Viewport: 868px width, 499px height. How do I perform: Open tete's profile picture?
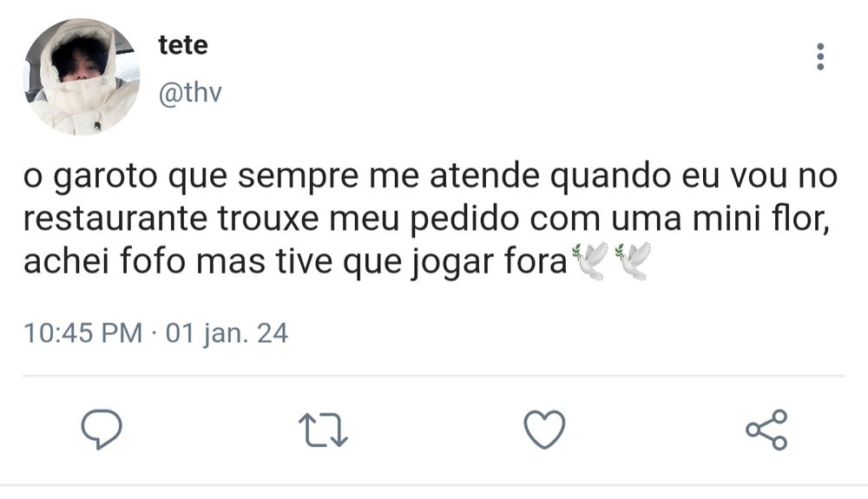tap(82, 76)
